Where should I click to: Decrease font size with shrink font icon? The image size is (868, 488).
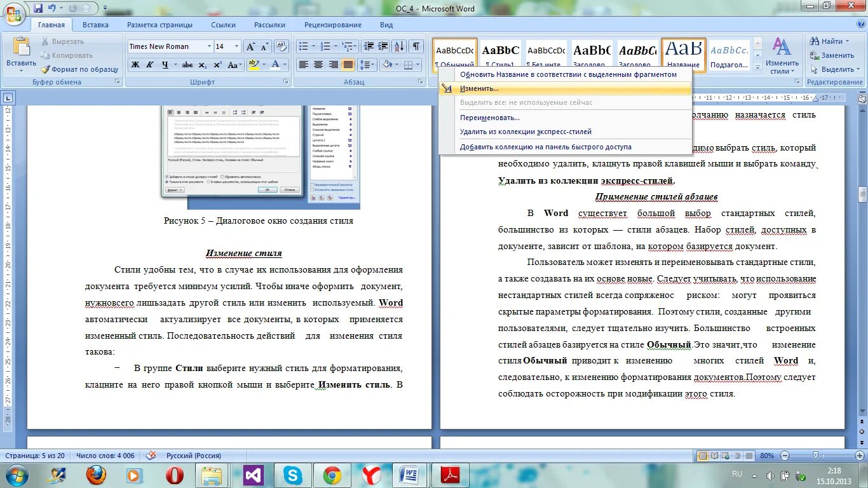tap(264, 46)
